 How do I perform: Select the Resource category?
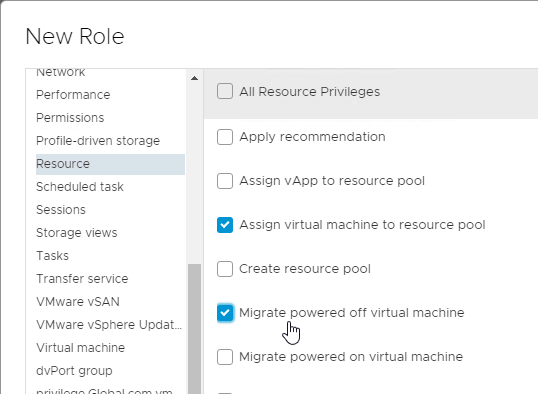pos(110,164)
